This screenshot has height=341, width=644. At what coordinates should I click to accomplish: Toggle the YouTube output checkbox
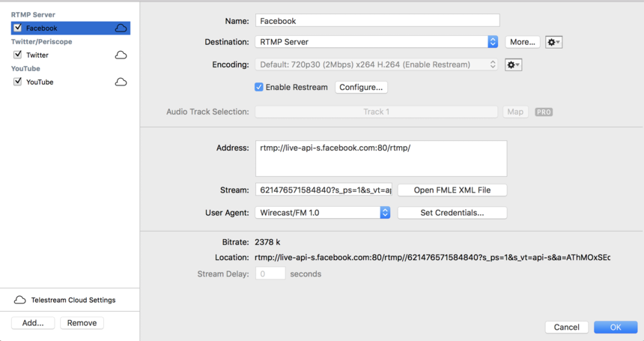18,82
